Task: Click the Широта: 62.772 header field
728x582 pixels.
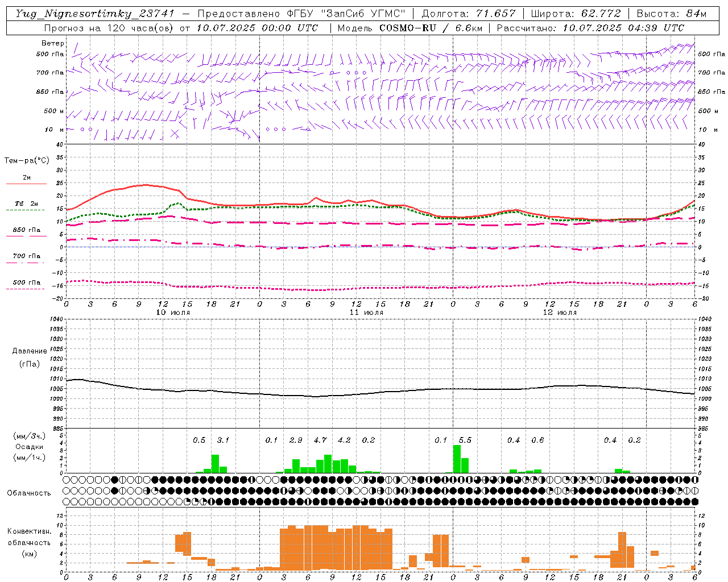Action: pos(577,14)
